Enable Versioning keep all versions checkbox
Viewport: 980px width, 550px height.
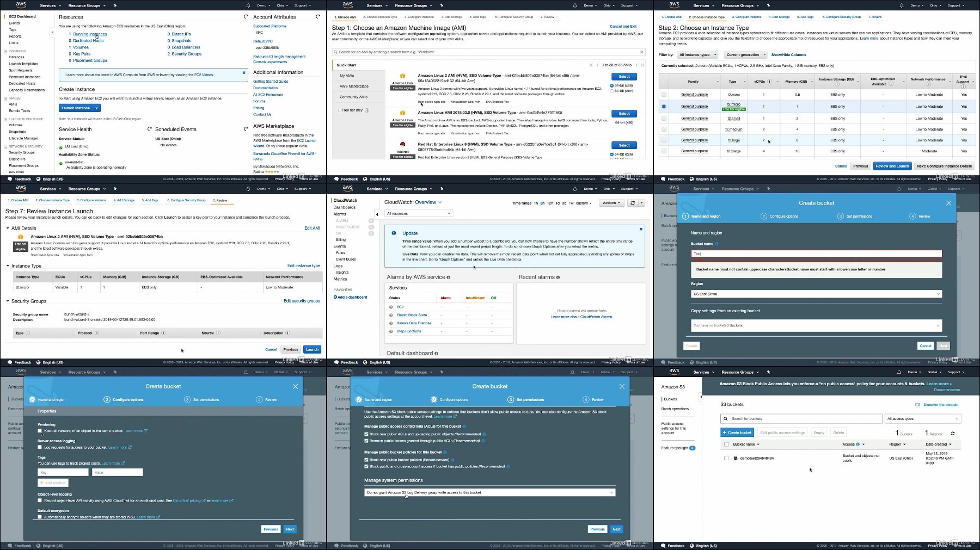[x=40, y=431]
